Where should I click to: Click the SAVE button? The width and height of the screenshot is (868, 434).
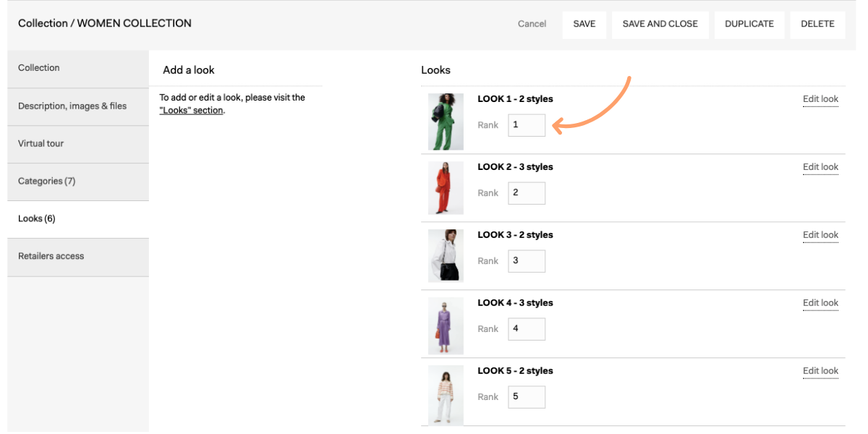point(584,24)
